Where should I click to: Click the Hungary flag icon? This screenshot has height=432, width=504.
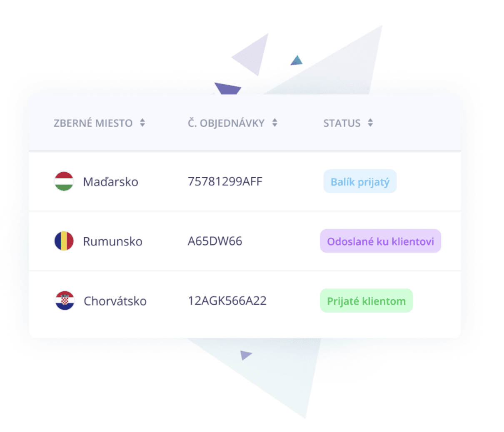coord(64,181)
